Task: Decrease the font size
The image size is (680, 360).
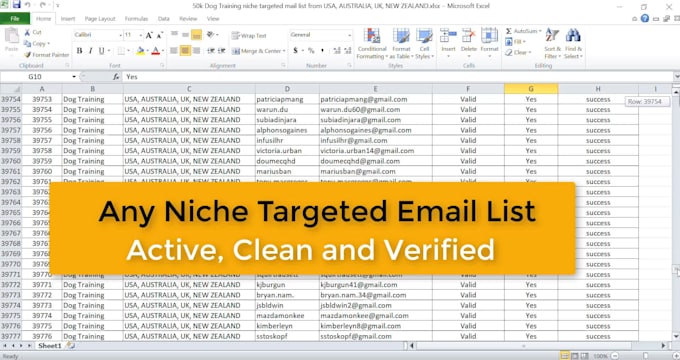Action: (x=159, y=35)
